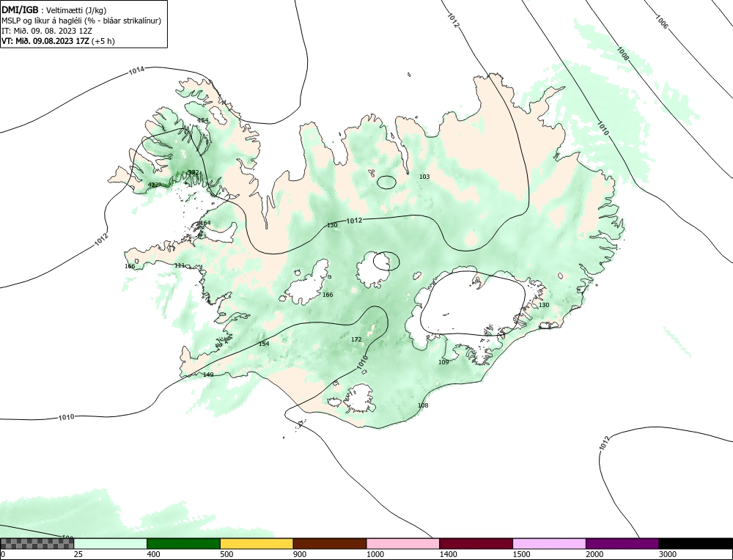The height and width of the screenshot is (560, 733).
Task: Select the pink 1000–1400 legend swatch
Action: click(403, 543)
